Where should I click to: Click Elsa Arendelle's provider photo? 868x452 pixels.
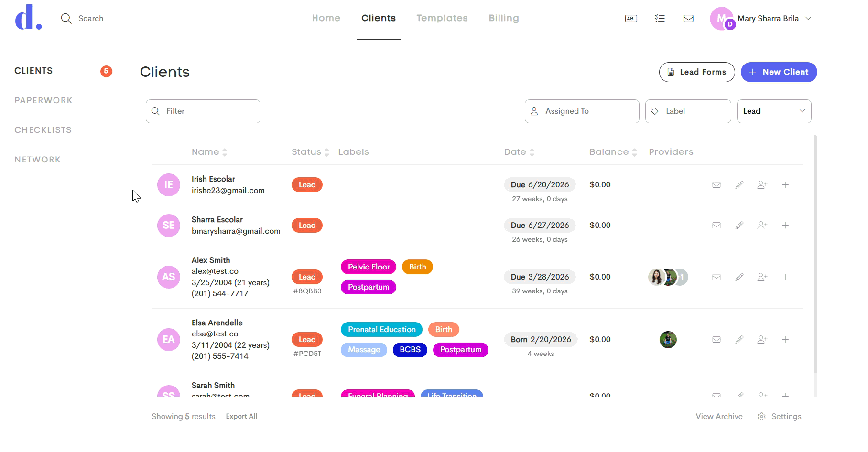click(x=668, y=340)
